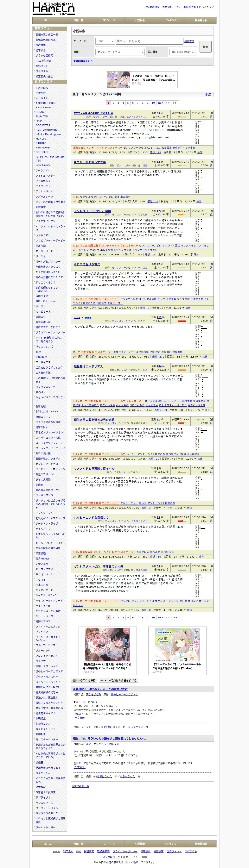
Task: Click the [!] report marker for ZZZ×ARMORED CORE 6
Action: (211, 113)
